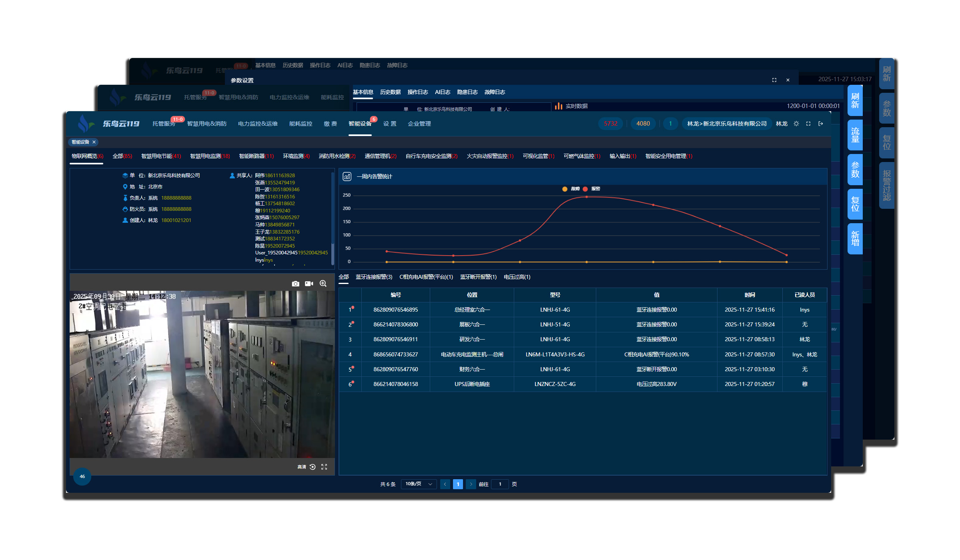Open the 电力监控&运维 menu
This screenshot has height=560, width=960.
pos(258,124)
